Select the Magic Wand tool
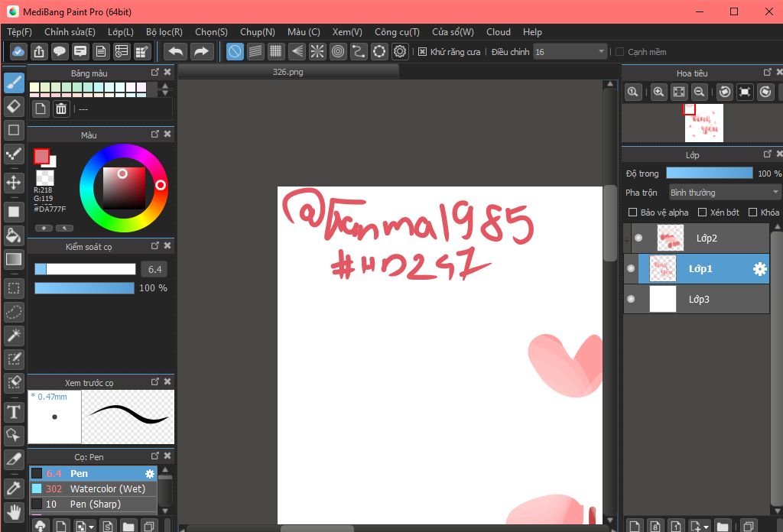This screenshot has height=532, width=783. click(x=14, y=336)
